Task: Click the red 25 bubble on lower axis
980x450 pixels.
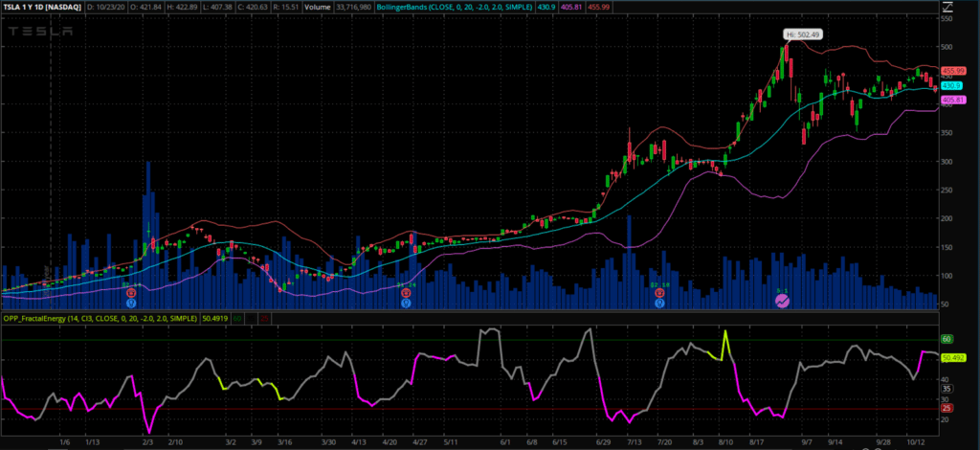Action: pyautogui.click(x=947, y=408)
